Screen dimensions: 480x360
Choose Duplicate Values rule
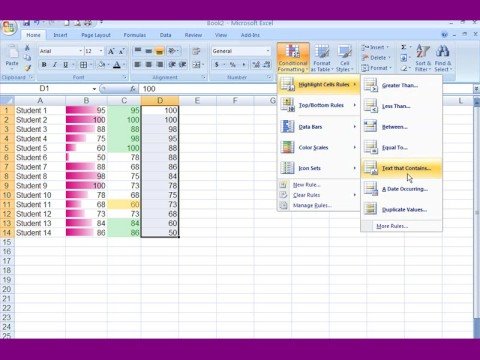pos(402,210)
